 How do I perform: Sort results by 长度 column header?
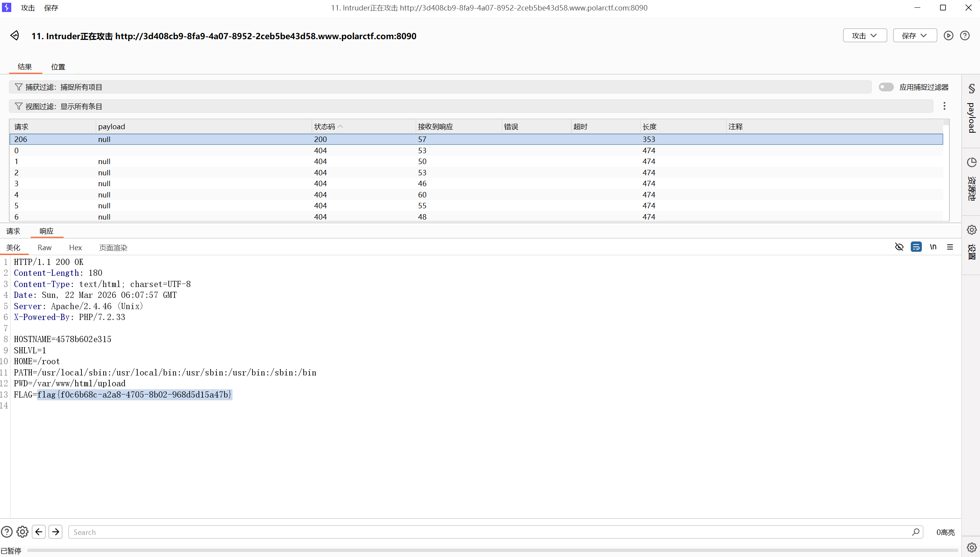click(649, 127)
